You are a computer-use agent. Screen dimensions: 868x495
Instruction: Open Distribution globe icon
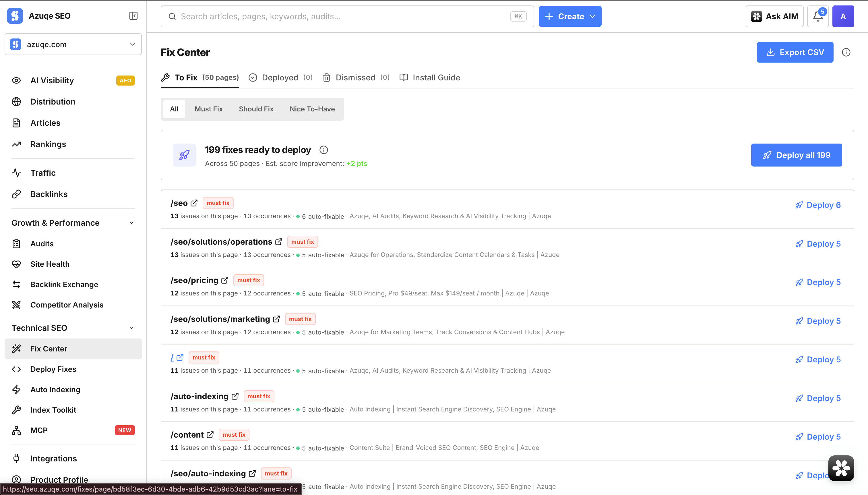click(x=16, y=102)
